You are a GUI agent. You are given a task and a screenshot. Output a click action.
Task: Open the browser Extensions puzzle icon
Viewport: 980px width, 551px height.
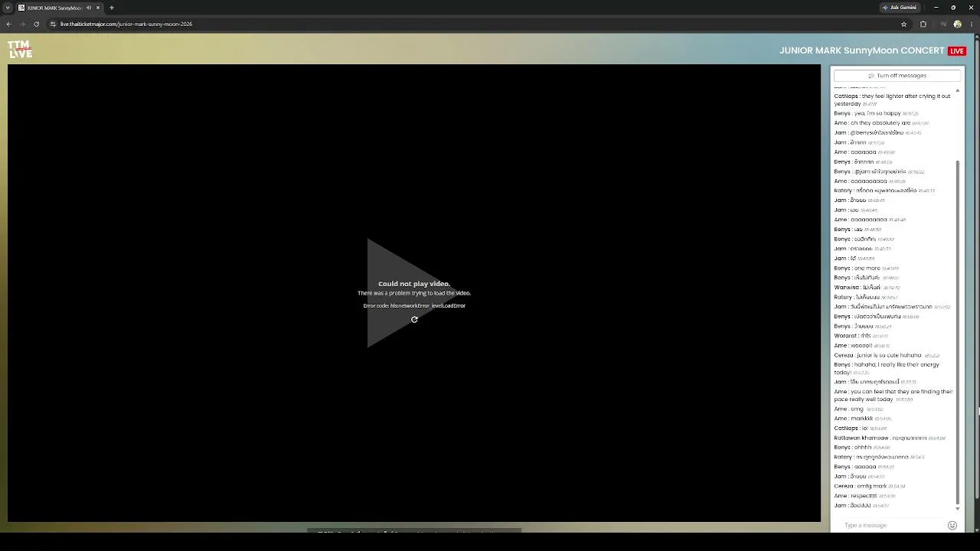tap(923, 24)
